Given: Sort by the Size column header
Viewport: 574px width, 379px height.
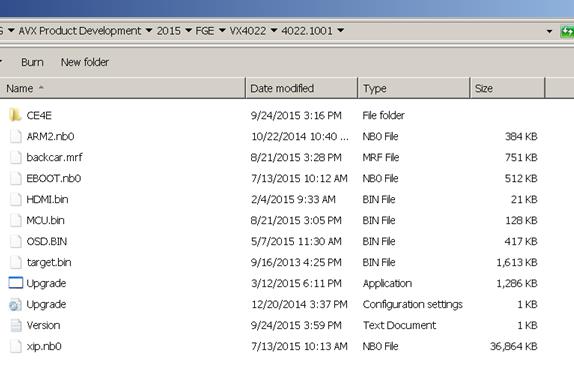Looking at the screenshot, I should [x=507, y=88].
